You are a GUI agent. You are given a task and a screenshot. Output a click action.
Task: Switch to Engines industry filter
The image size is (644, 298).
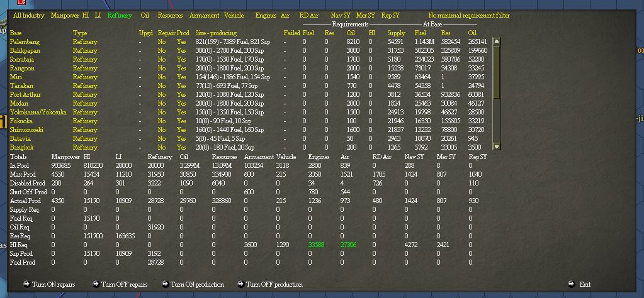266,16
